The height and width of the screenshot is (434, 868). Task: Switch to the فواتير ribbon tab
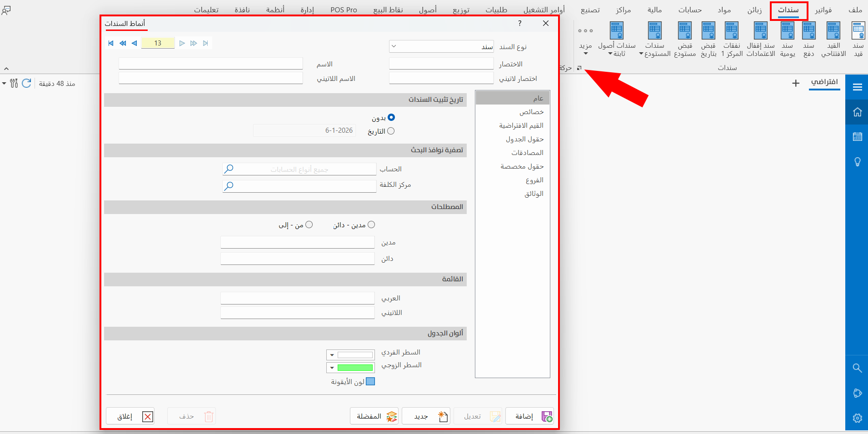tap(823, 10)
